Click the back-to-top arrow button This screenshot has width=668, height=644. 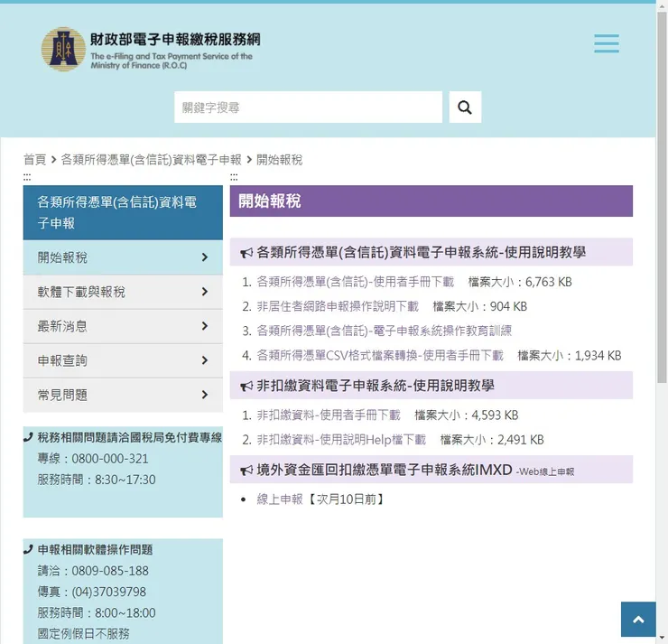[638, 620]
